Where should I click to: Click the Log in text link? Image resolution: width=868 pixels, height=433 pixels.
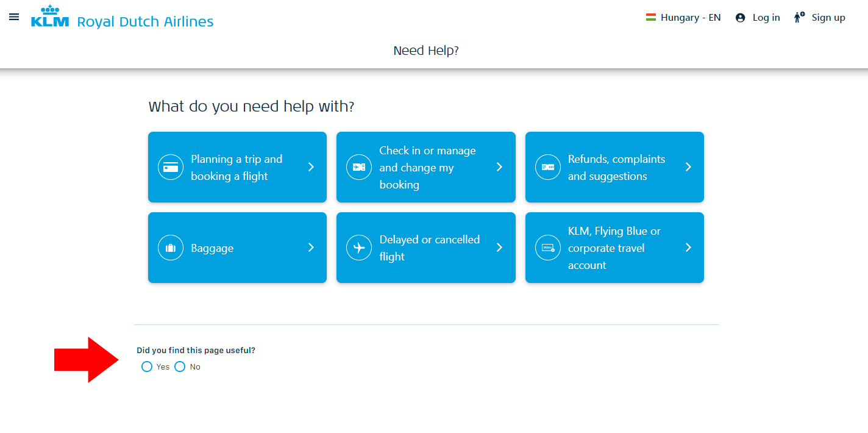click(766, 18)
